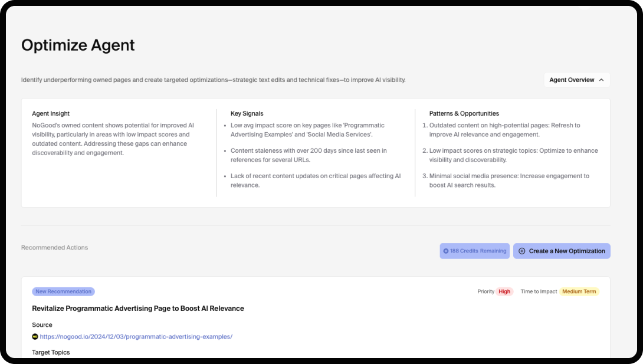Click the Agent Overview button label
Image resolution: width=643 pixels, height=364 pixels.
(x=571, y=80)
